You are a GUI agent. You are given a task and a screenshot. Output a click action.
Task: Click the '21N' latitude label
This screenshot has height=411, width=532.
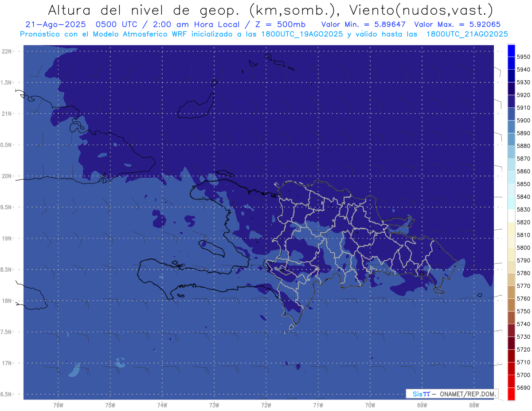click(6, 114)
